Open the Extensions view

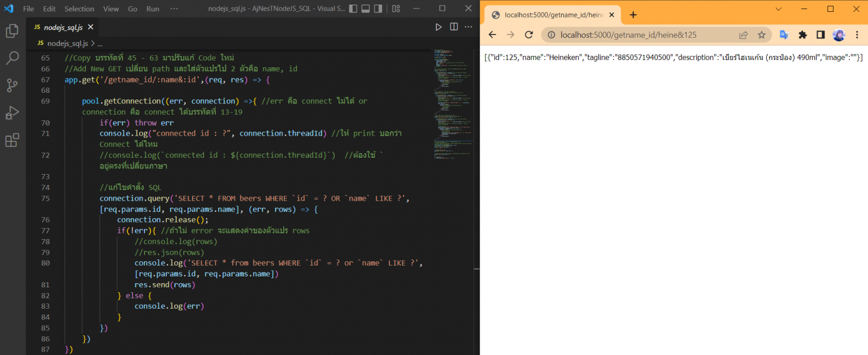point(12,140)
